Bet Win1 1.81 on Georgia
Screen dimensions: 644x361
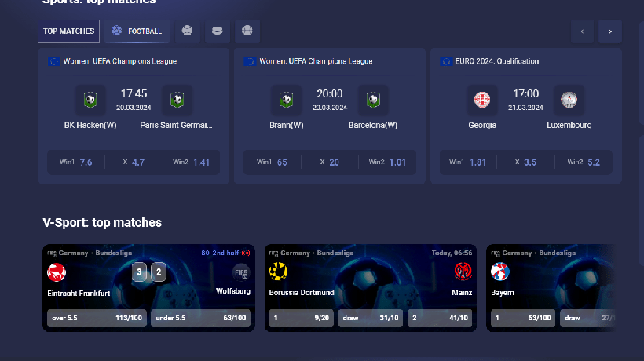click(468, 162)
